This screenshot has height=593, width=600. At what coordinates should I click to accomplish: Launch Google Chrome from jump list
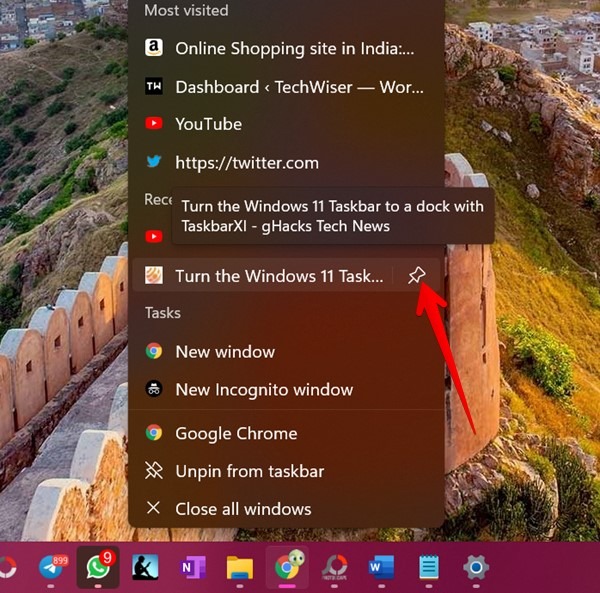pyautogui.click(x=286, y=433)
